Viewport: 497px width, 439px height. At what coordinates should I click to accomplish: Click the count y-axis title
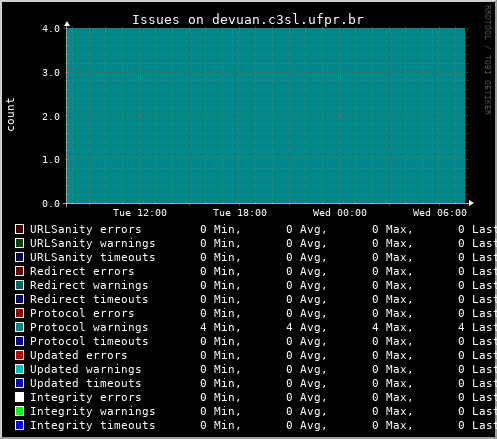pos(10,114)
